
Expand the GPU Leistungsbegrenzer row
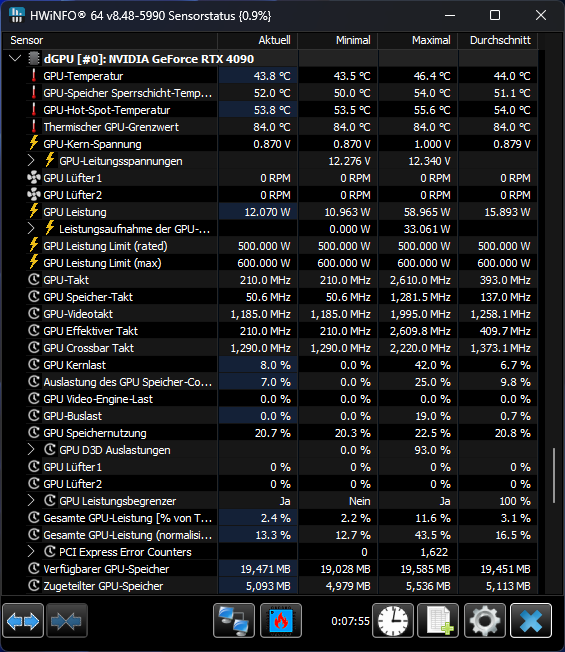click(31, 501)
